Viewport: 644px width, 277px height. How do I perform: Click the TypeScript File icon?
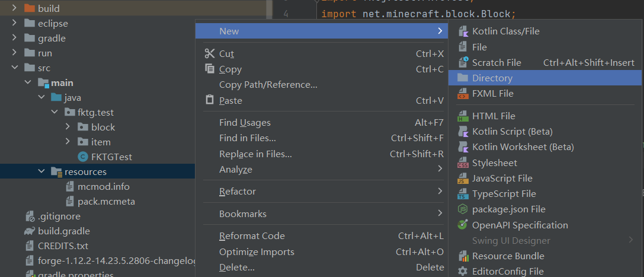463,194
